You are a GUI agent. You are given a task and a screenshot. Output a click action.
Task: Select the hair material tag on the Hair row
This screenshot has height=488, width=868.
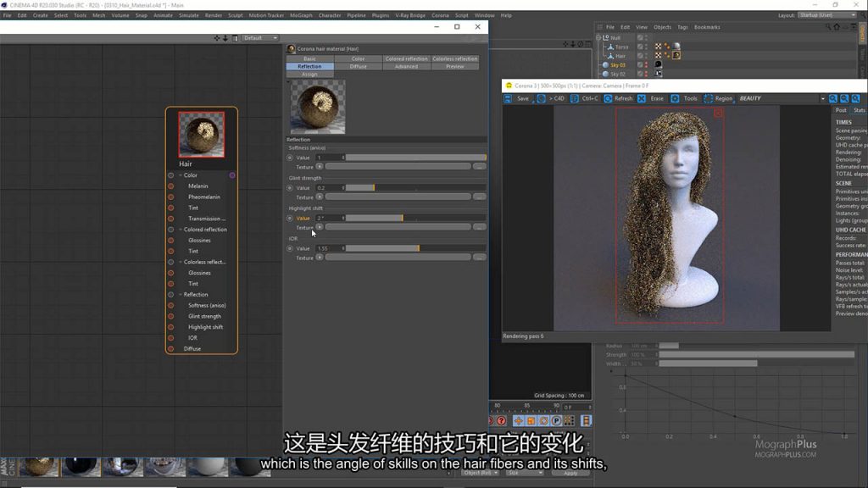coord(676,55)
